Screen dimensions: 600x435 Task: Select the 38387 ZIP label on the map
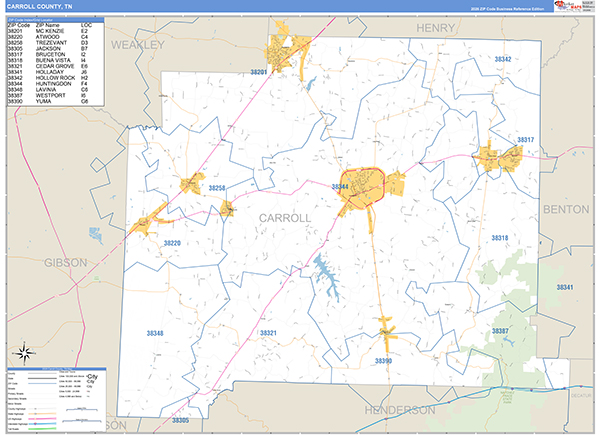pyautogui.click(x=500, y=331)
